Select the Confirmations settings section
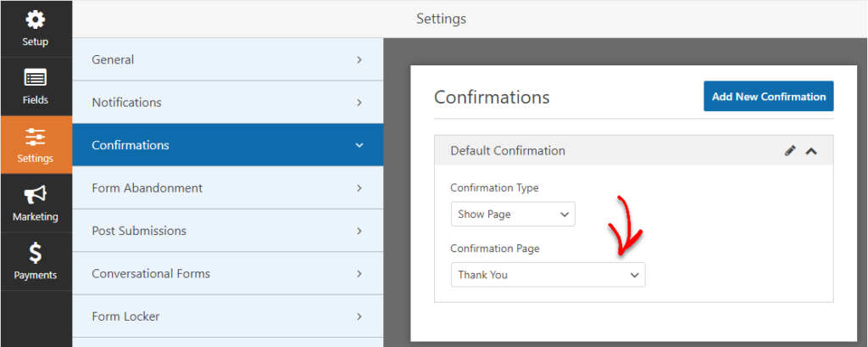 click(x=227, y=145)
